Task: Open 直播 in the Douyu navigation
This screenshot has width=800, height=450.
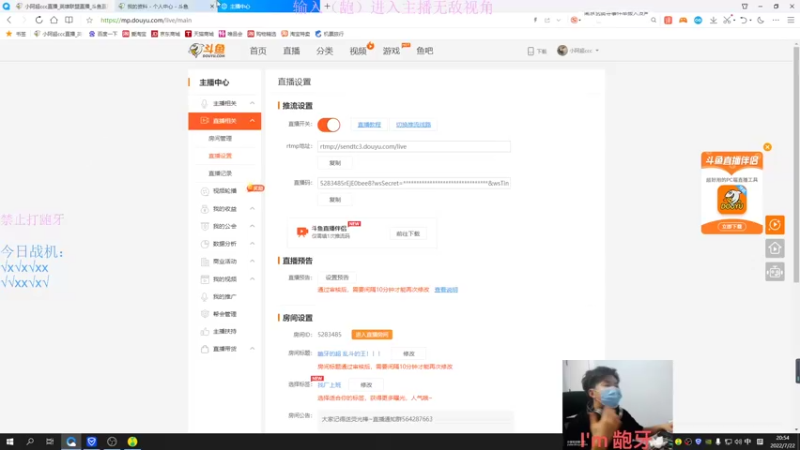Action: pyautogui.click(x=291, y=51)
